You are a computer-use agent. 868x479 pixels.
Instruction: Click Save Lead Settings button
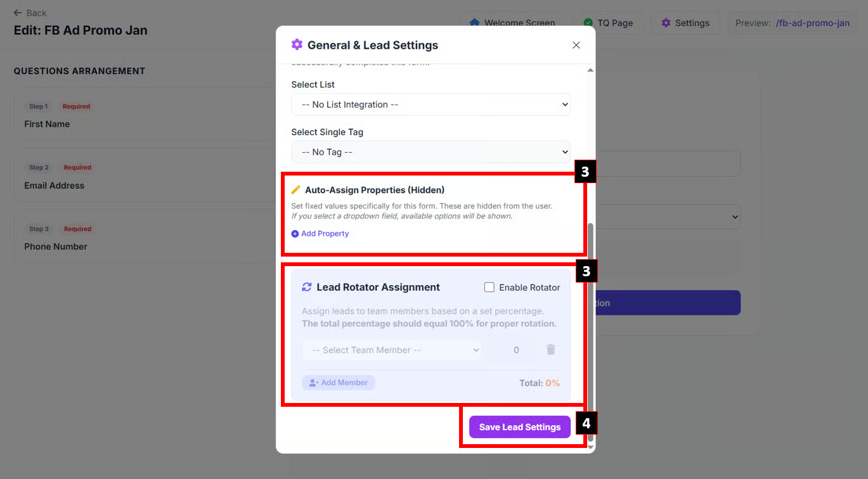519,427
